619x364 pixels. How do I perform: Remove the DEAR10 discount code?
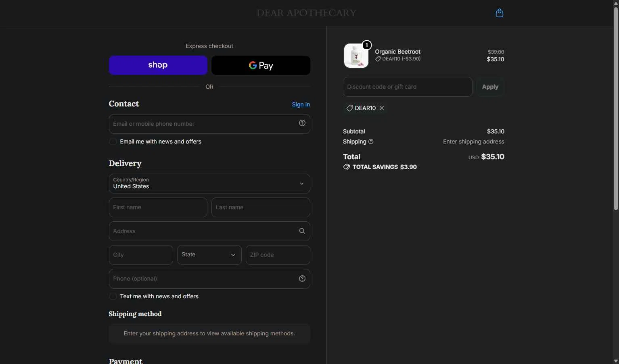(x=382, y=108)
